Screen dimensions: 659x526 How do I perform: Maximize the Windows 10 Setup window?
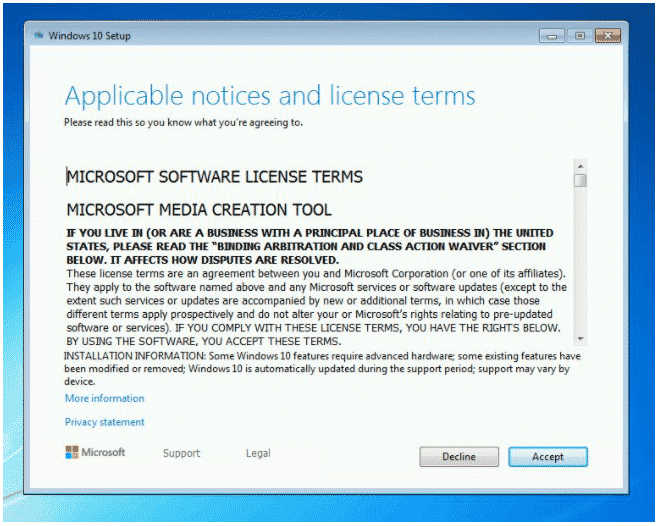click(x=580, y=36)
